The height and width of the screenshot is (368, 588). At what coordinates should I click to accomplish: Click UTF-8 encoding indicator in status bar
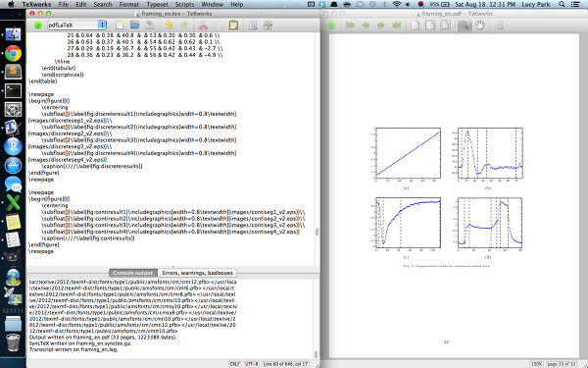[251, 364]
